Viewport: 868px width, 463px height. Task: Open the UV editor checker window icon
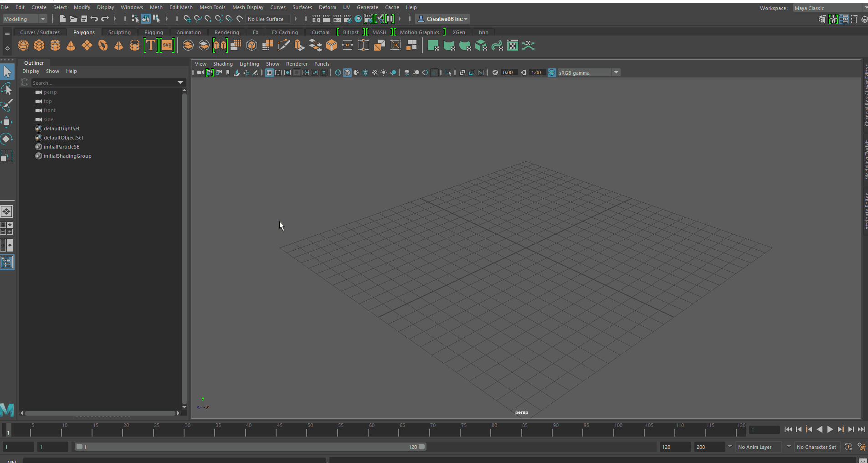tap(513, 45)
